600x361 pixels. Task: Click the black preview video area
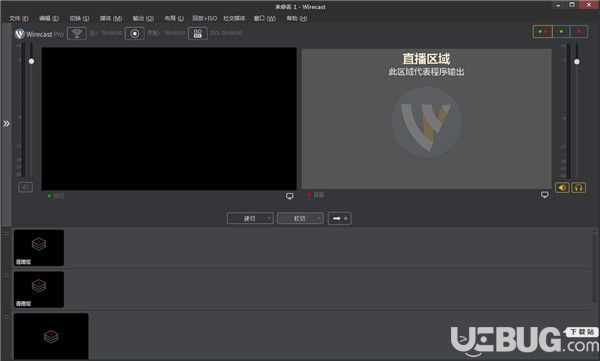(x=169, y=118)
